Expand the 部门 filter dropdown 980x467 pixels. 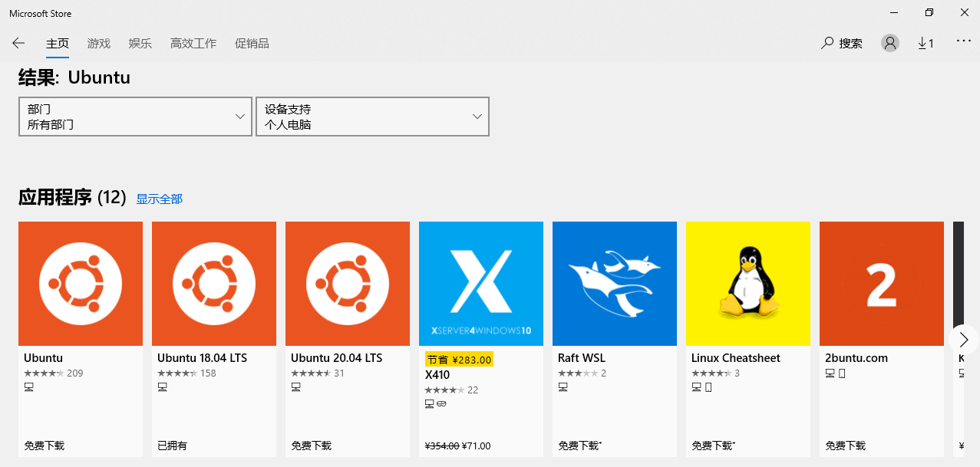(135, 117)
